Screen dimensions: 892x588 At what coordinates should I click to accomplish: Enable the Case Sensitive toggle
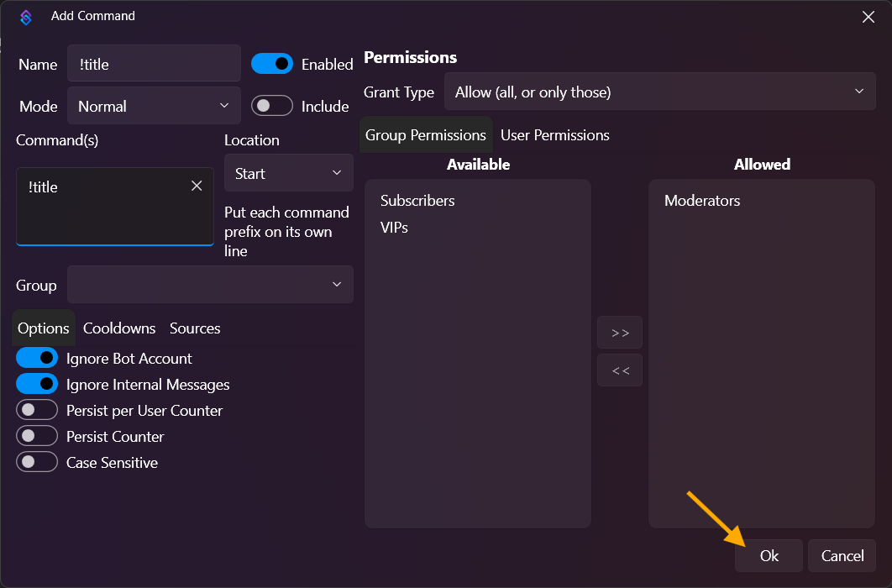37,462
